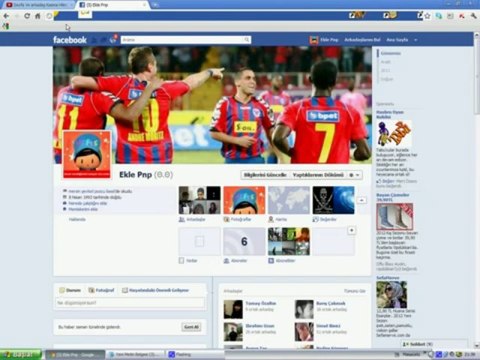
Task: Switch to the Ekle Pnp Facebook tab
Action: click(113, 5)
